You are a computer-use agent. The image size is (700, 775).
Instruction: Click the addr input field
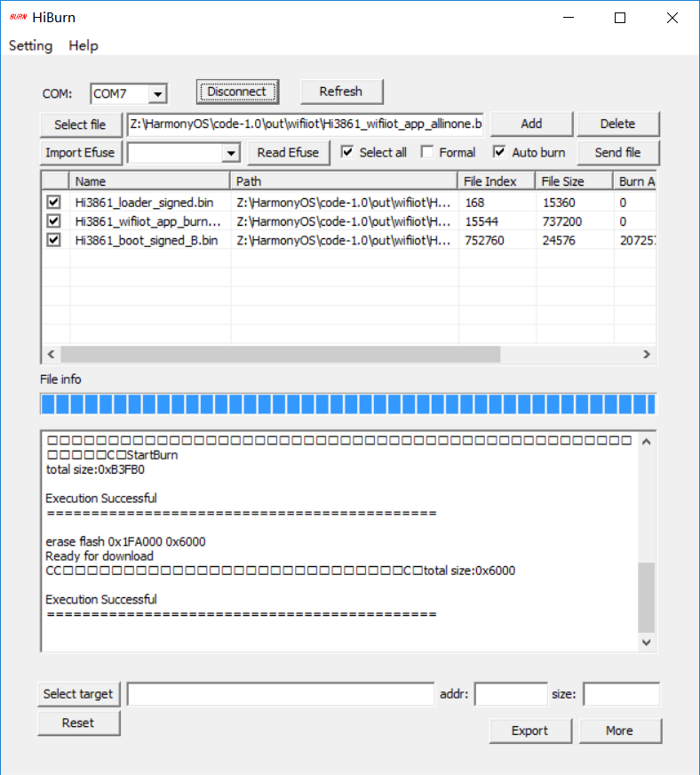[x=511, y=694]
